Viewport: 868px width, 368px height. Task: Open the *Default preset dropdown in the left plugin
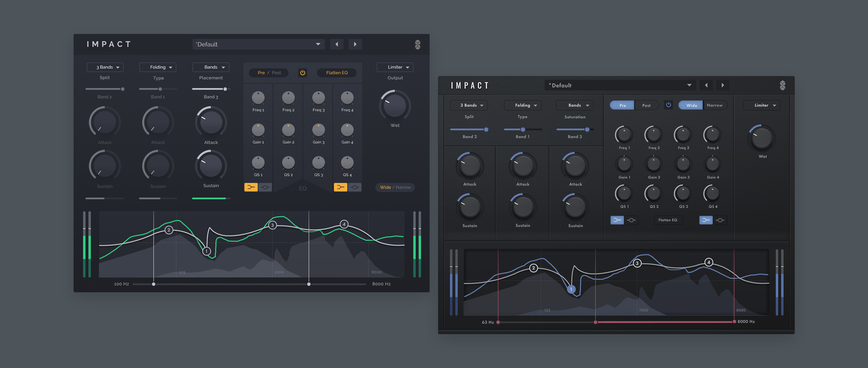pyautogui.click(x=258, y=44)
